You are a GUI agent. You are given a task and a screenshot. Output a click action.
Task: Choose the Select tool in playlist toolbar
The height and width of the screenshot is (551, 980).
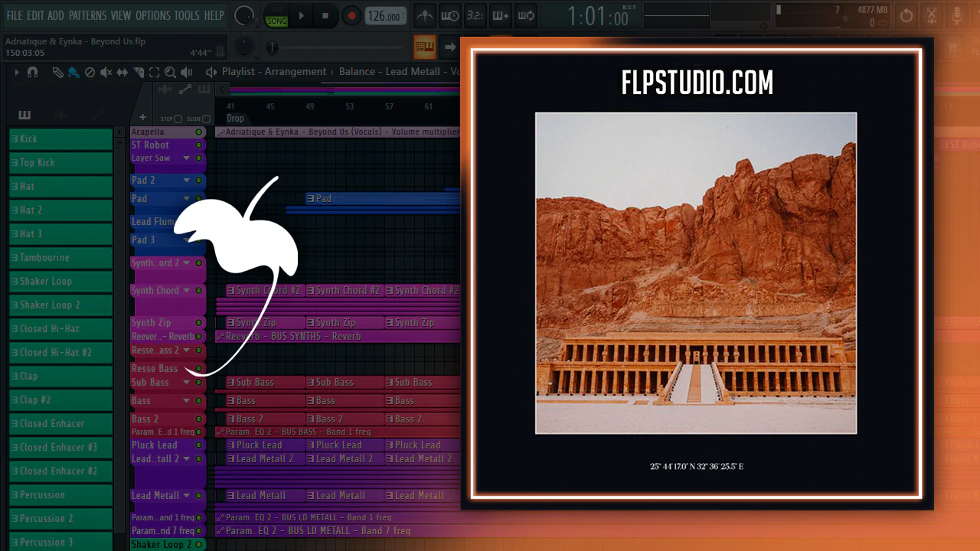[155, 72]
